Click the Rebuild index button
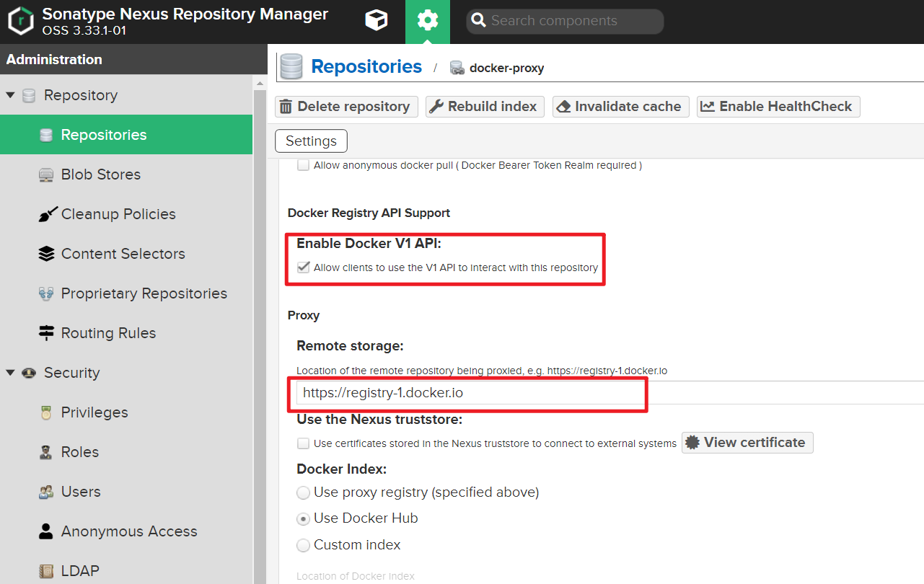 coord(485,107)
